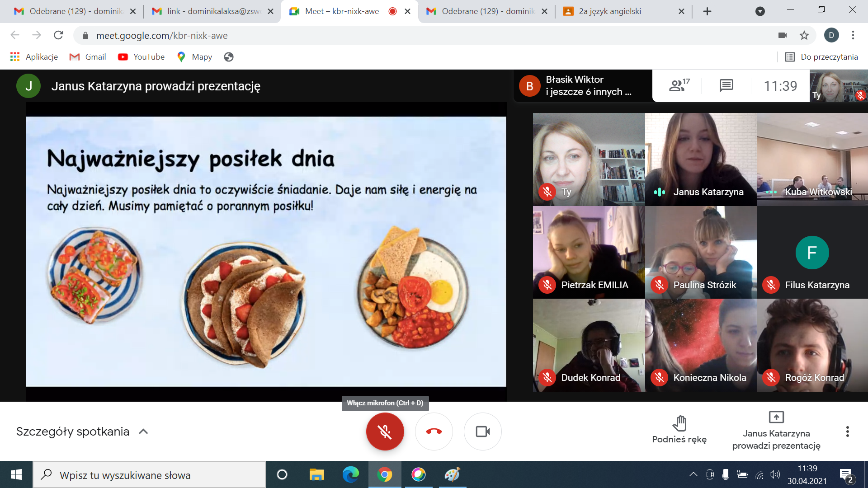Click the microphone tray icon
Screen dimensions: 868x488
click(x=726, y=474)
